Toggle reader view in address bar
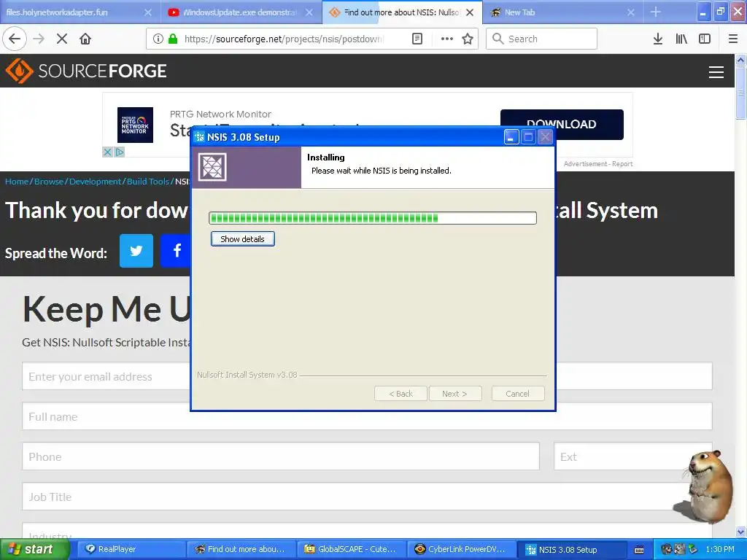Screen dimensions: 747x560 (x=417, y=39)
